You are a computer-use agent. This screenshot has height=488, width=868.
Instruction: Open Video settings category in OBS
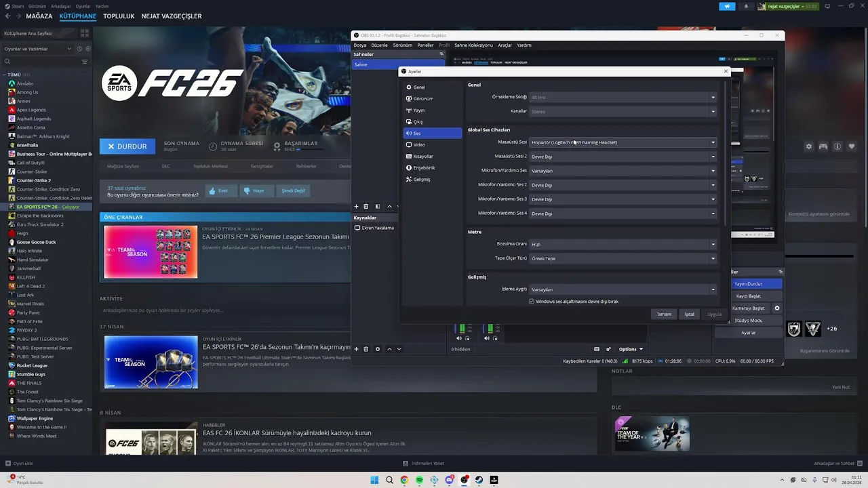[x=432, y=145]
